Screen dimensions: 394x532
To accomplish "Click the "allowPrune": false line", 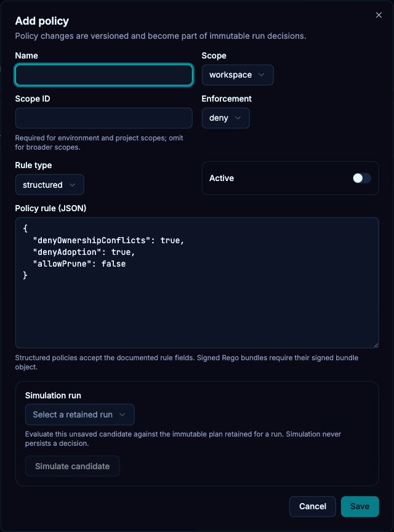I will click(x=79, y=264).
